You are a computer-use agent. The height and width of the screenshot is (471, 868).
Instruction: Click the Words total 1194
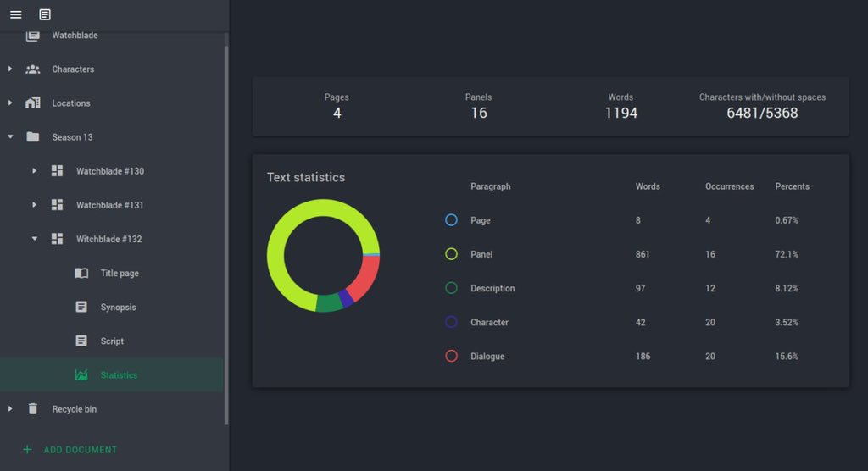[620, 113]
